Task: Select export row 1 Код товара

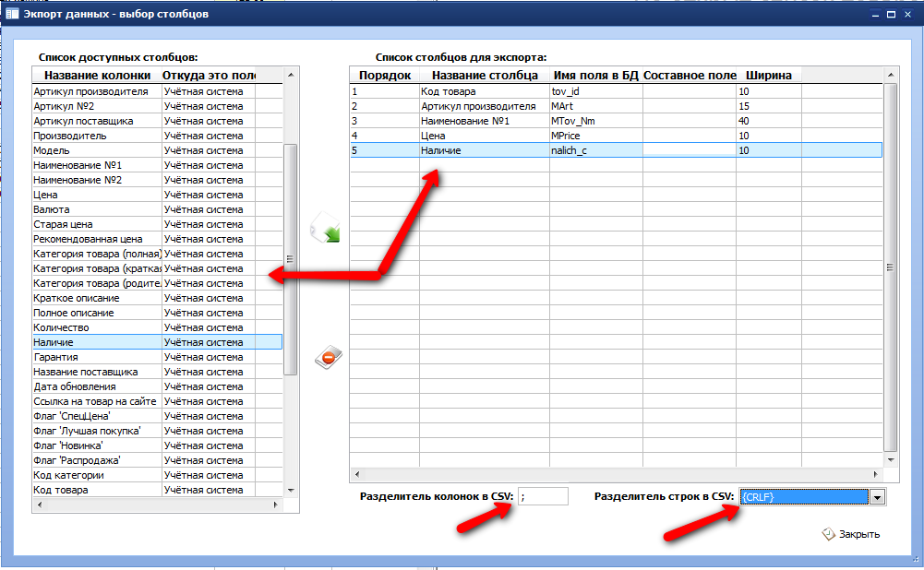Action: point(617,91)
